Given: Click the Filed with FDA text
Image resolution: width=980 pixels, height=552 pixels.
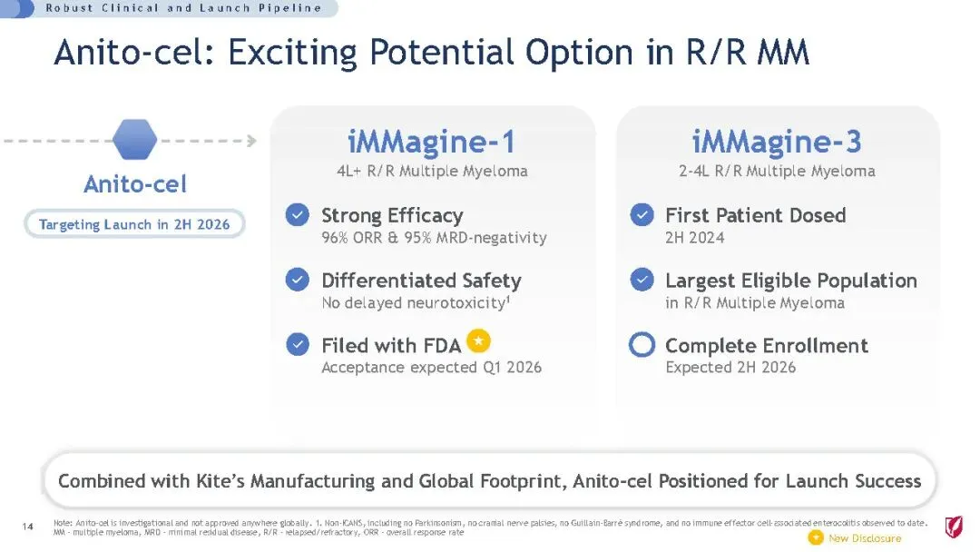Looking at the screenshot, I should [x=391, y=345].
